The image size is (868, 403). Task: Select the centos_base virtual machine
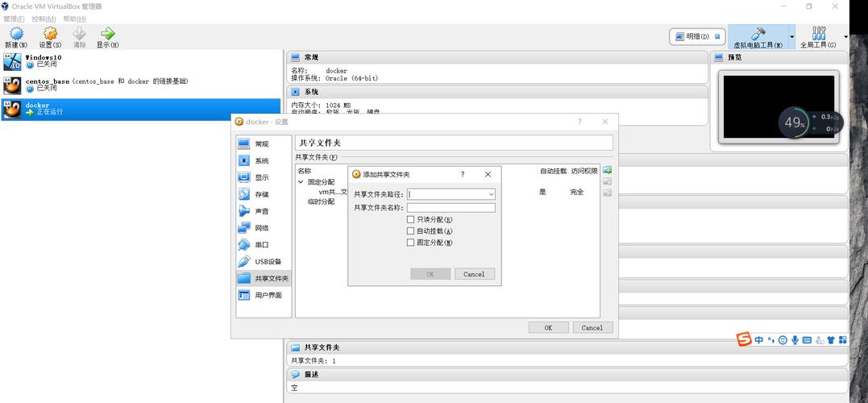tap(140, 85)
